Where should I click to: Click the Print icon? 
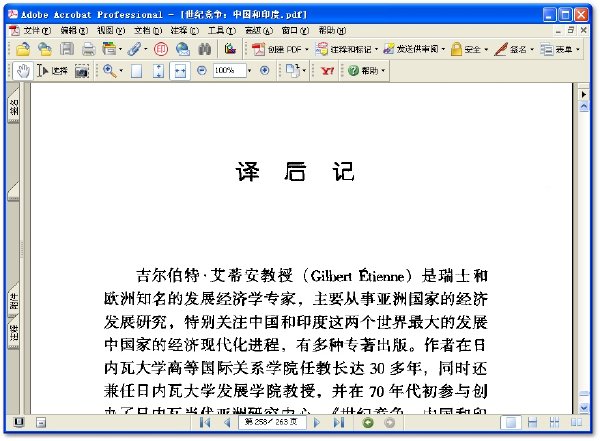(88, 49)
